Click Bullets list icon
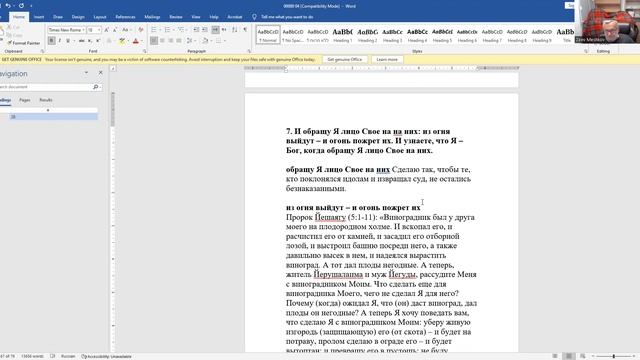Viewport: 640px width, 360px height. (153, 30)
